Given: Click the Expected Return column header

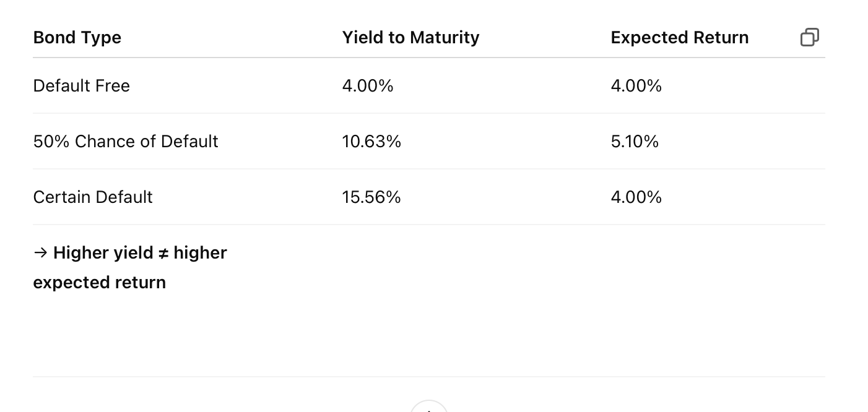Looking at the screenshot, I should [680, 38].
